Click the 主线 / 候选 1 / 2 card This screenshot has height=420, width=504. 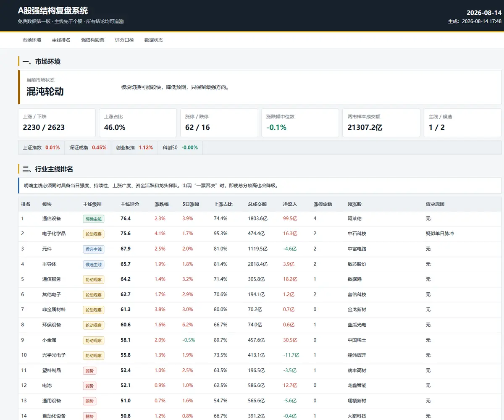coord(462,123)
